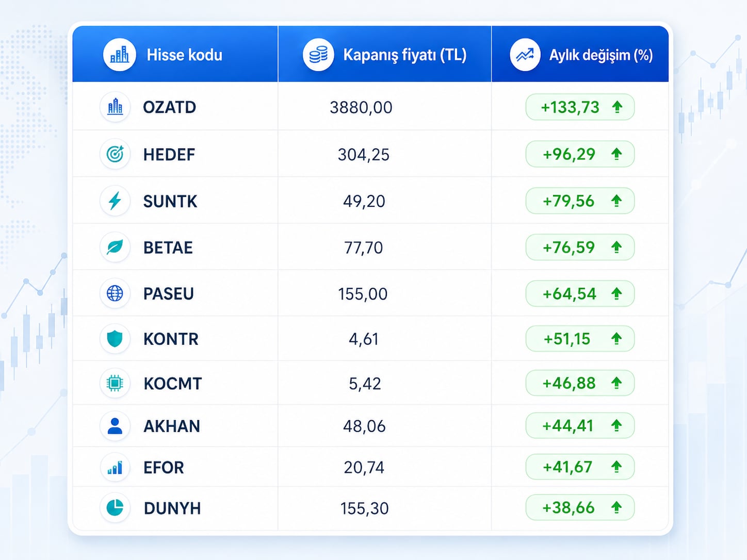Click the BETAE leaf icon
Viewport: 747px width, 560px height.
pos(115,247)
